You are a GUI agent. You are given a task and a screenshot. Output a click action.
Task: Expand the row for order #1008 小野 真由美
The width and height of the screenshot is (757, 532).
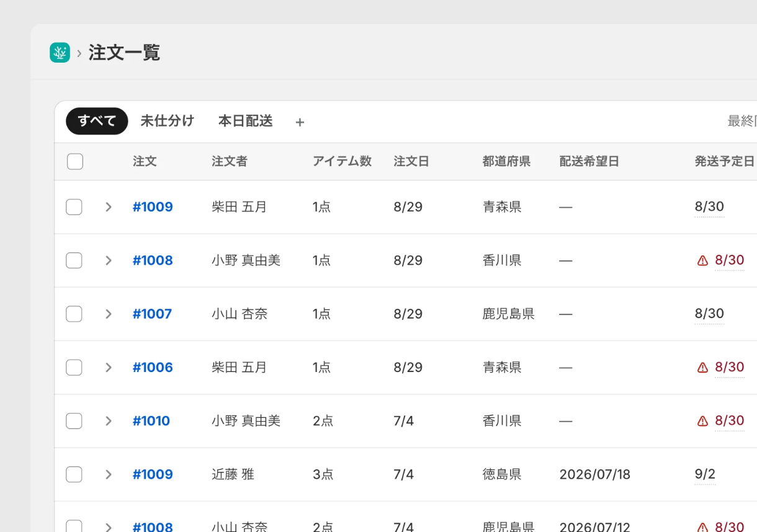click(x=109, y=260)
